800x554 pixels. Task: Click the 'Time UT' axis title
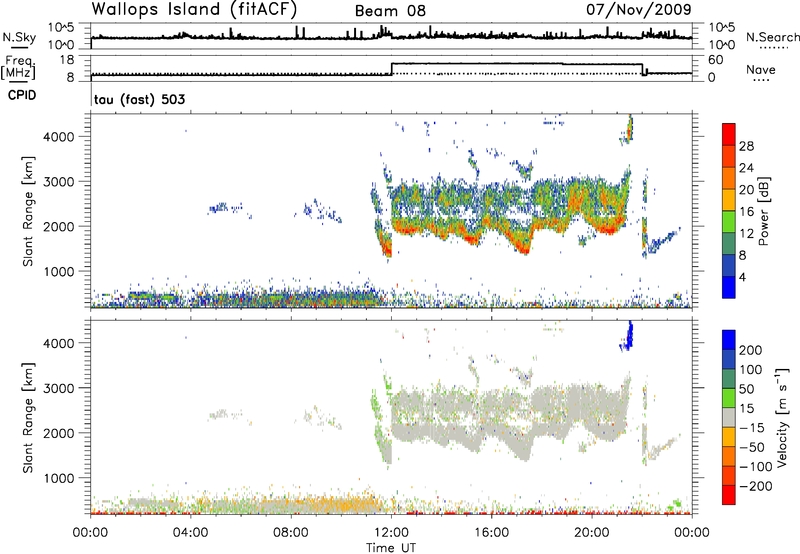pyautogui.click(x=391, y=547)
